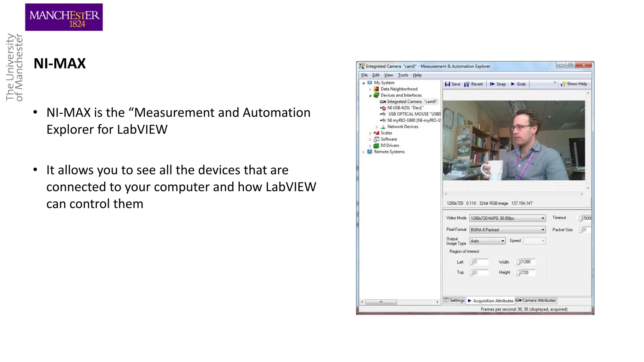Open the Output Image Type dropdown

click(x=487, y=241)
